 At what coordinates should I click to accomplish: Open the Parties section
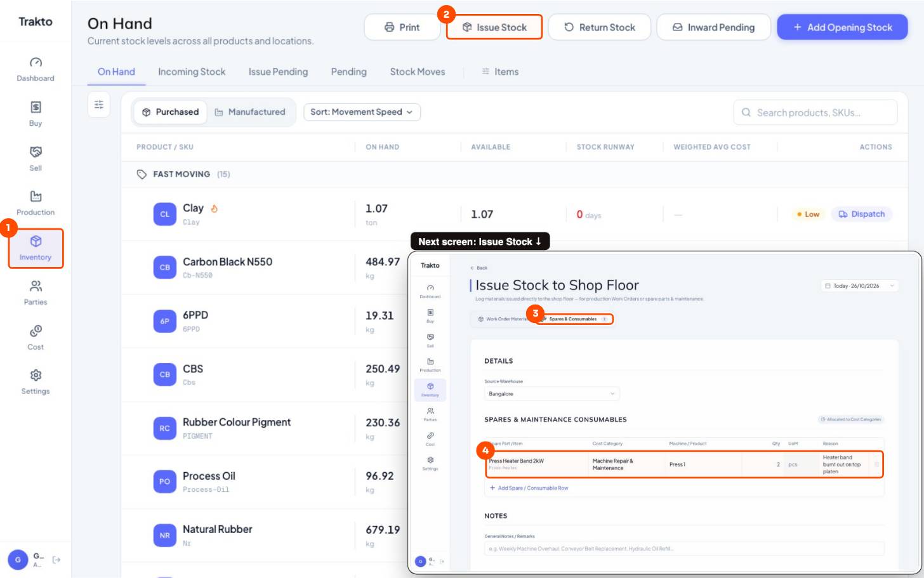[36, 293]
